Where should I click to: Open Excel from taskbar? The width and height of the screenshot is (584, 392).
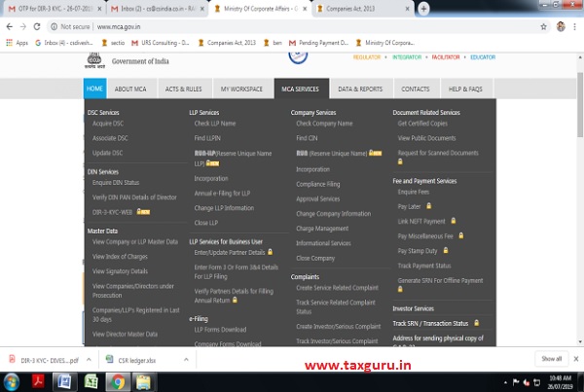click(91, 382)
